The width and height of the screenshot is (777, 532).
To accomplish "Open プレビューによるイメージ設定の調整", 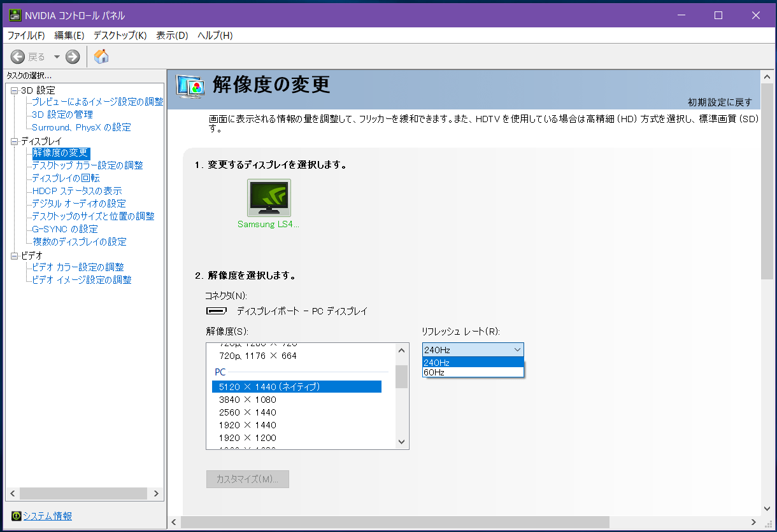I will tap(97, 102).
